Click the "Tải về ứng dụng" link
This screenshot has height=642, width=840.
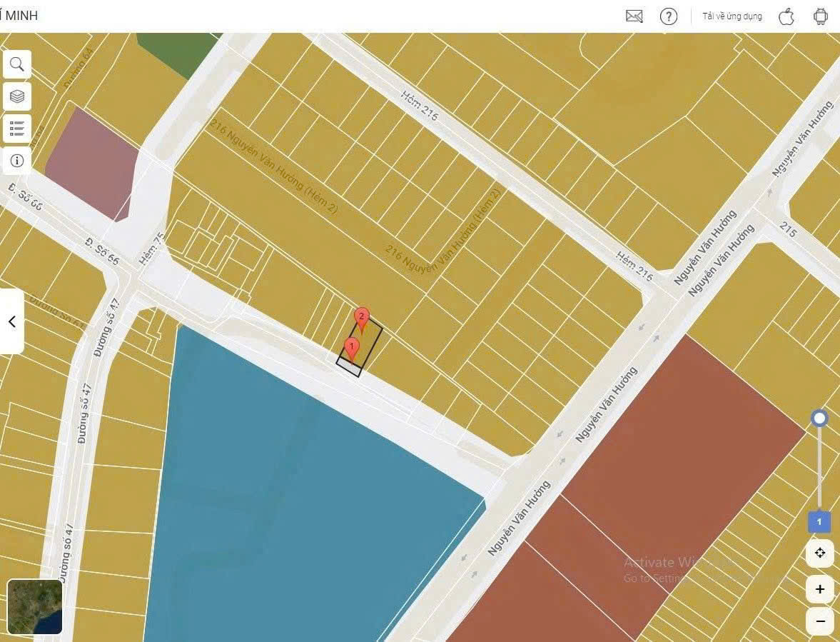coord(732,16)
